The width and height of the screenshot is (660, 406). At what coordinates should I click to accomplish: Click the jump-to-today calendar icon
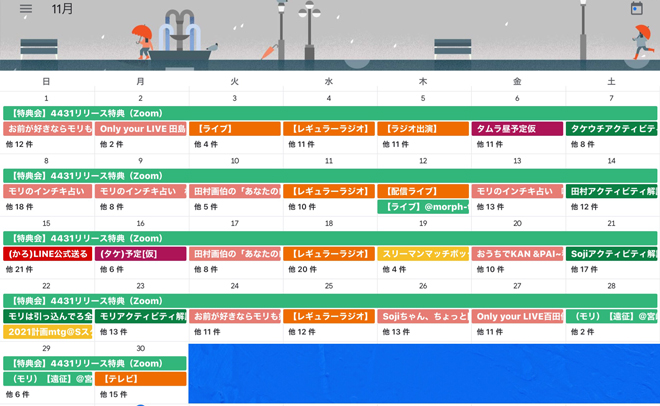pyautogui.click(x=636, y=9)
